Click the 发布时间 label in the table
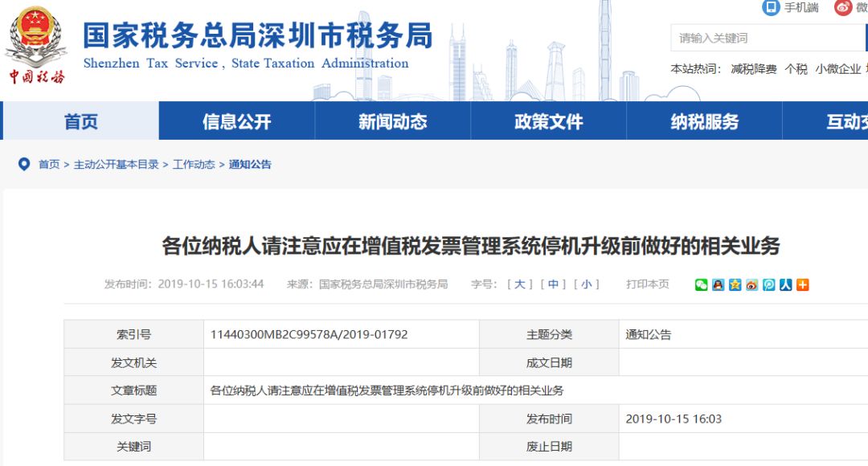The width and height of the screenshot is (868, 466). [x=549, y=419]
